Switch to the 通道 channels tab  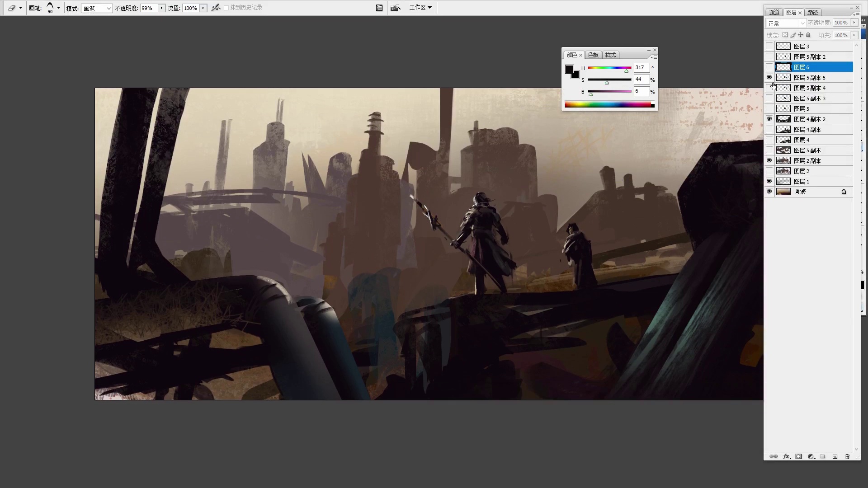pos(774,13)
